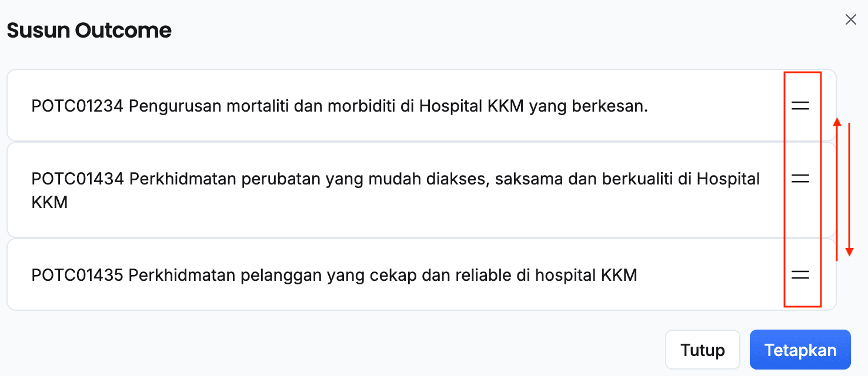Close the Susun Outcome dialog with X
Screen dimensions: 868x376
tap(850, 19)
